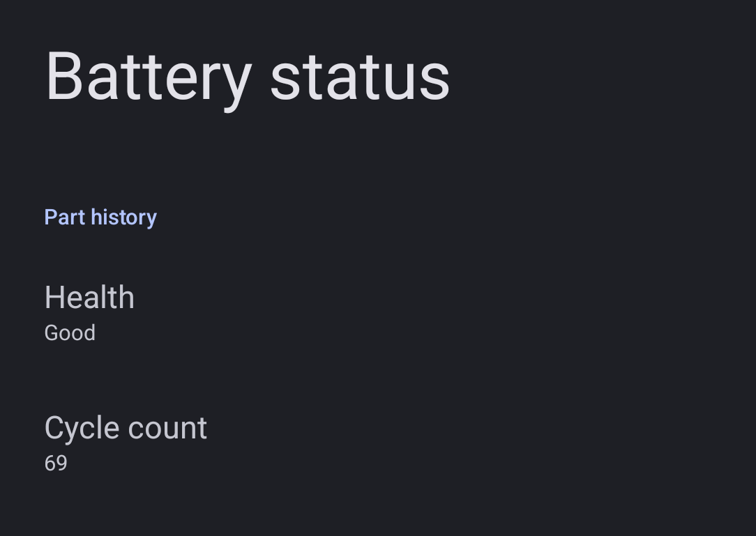756x536 pixels.
Task: Tap the Good health value
Action: point(70,333)
